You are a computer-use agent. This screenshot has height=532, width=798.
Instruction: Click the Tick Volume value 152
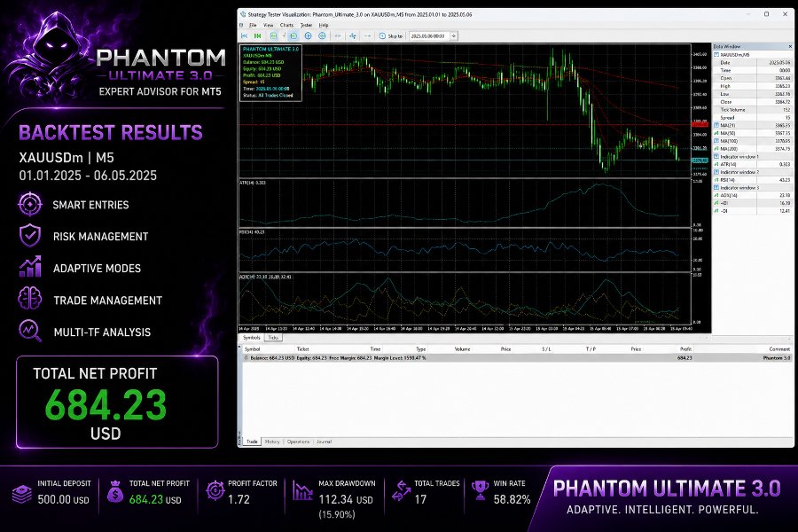pyautogui.click(x=786, y=109)
